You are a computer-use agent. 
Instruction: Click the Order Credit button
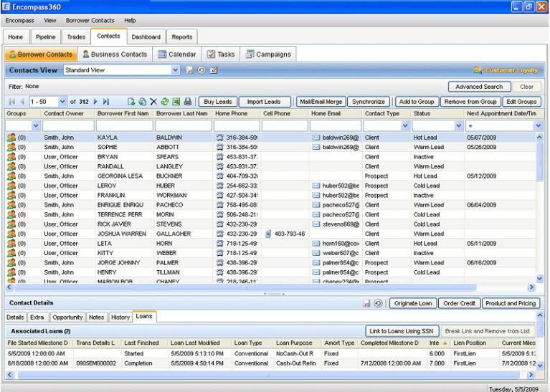pyautogui.click(x=459, y=303)
